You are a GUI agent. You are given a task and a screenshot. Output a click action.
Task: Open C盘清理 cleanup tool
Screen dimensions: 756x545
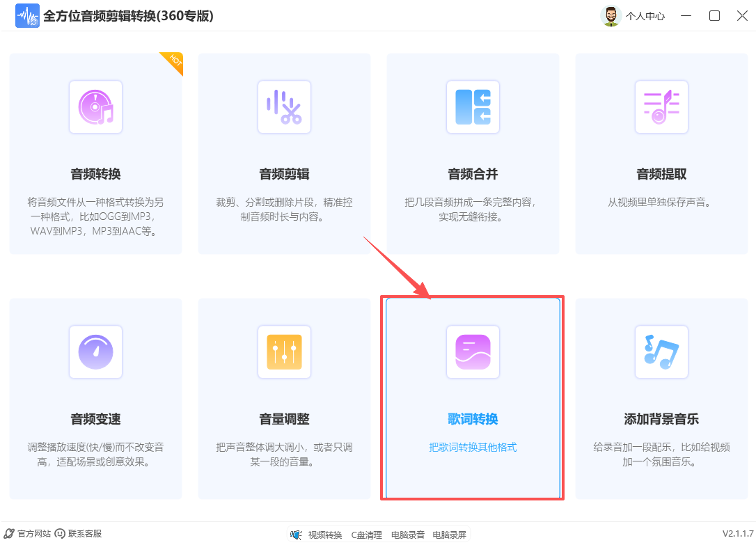(x=367, y=535)
